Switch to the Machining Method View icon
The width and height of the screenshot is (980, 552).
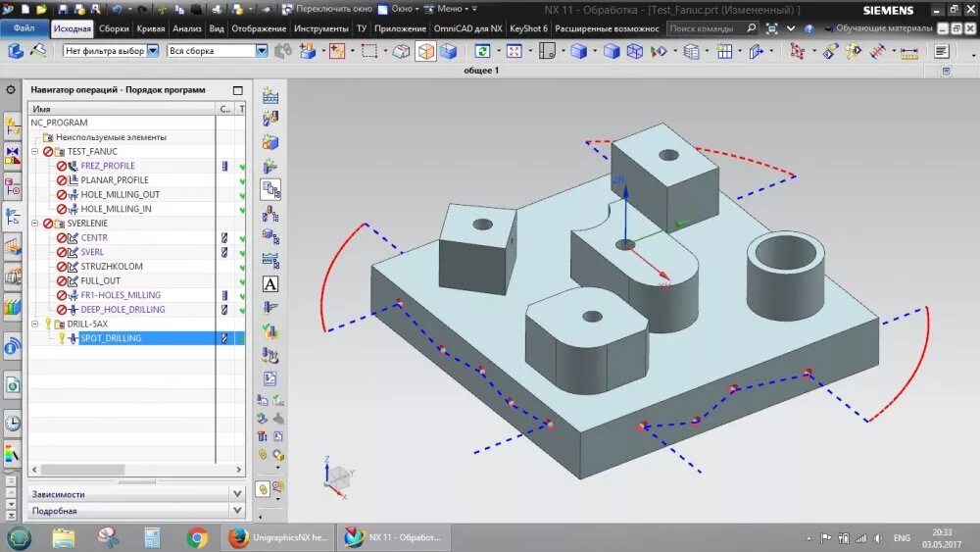point(270,260)
